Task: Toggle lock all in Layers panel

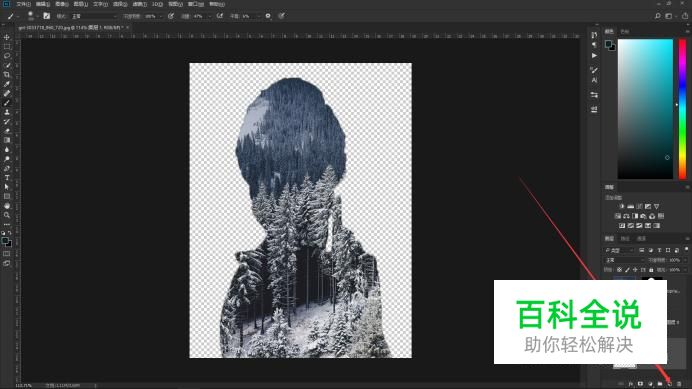Action: click(651, 269)
